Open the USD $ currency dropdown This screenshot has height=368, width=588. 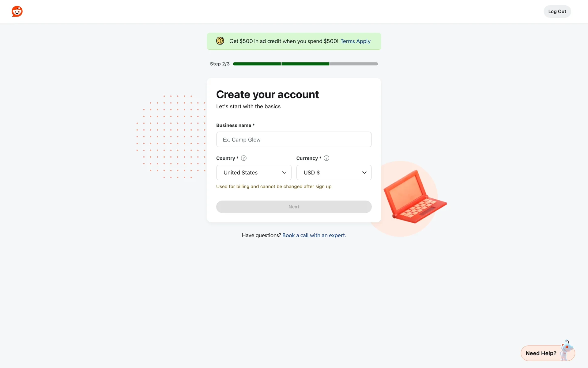tap(334, 173)
